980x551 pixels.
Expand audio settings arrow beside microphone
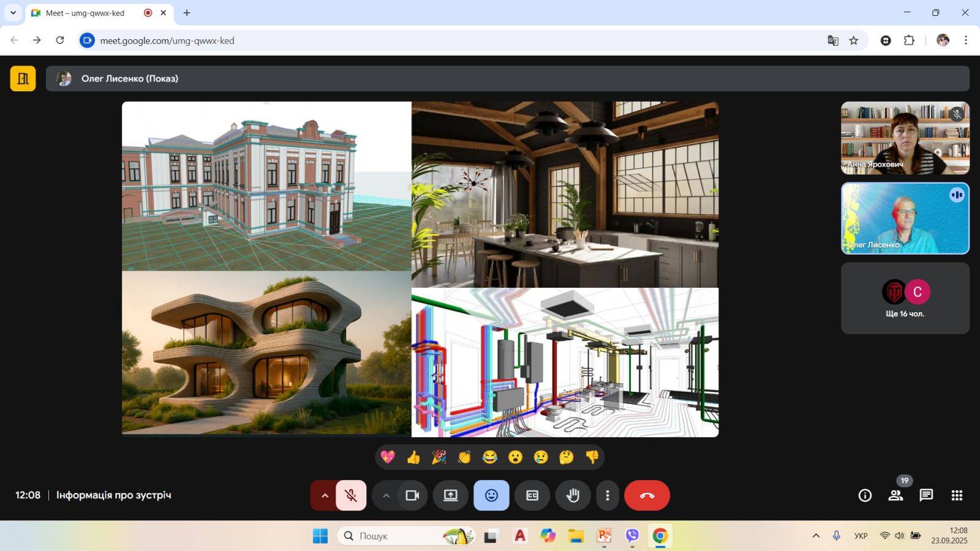325,495
